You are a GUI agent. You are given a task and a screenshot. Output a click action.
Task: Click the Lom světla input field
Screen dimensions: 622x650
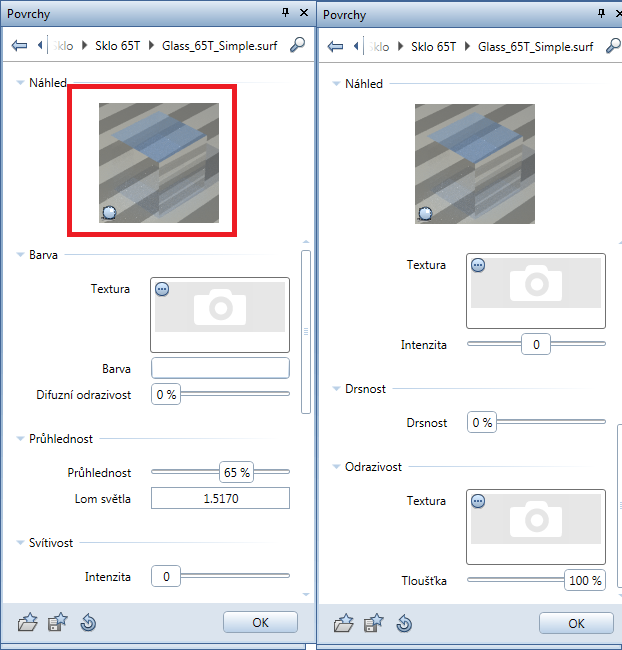click(220, 498)
